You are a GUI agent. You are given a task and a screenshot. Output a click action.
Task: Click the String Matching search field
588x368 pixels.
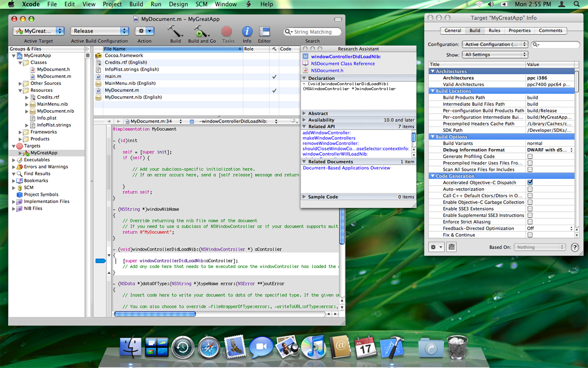pyautogui.click(x=312, y=32)
